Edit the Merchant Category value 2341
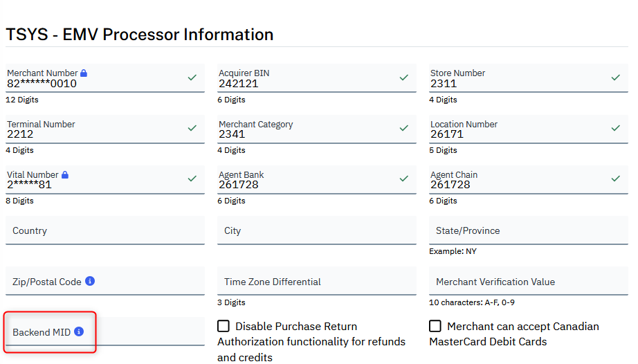Screen dimensions: 638x364 tap(304, 134)
